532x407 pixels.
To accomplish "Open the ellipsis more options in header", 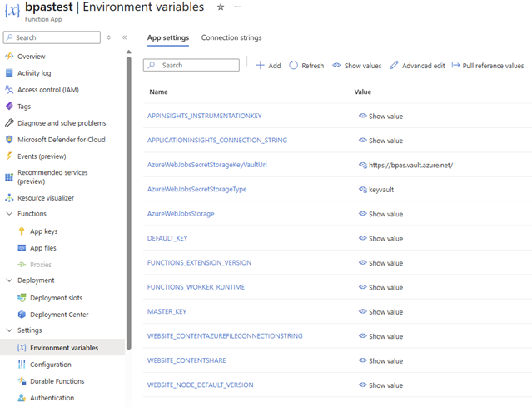I will [237, 7].
